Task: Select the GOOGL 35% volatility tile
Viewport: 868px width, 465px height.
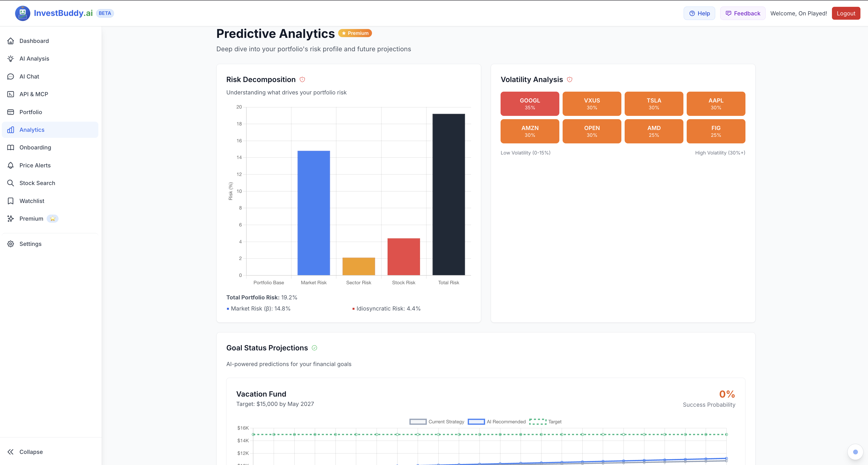Action: click(529, 104)
